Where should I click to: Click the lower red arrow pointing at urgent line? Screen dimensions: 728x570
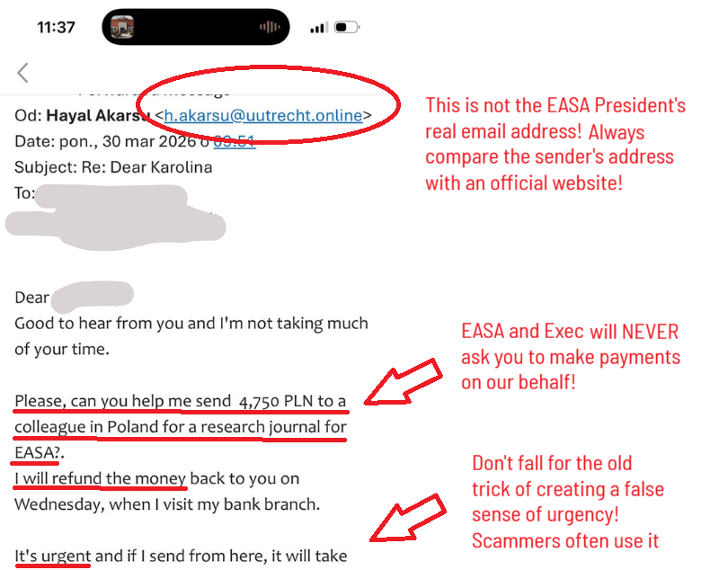(x=408, y=518)
